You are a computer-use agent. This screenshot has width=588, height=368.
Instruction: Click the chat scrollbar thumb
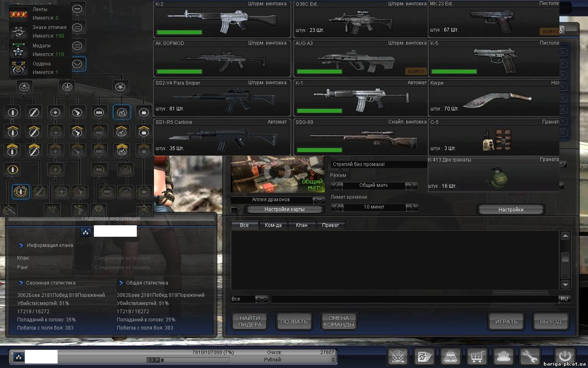coord(565,258)
